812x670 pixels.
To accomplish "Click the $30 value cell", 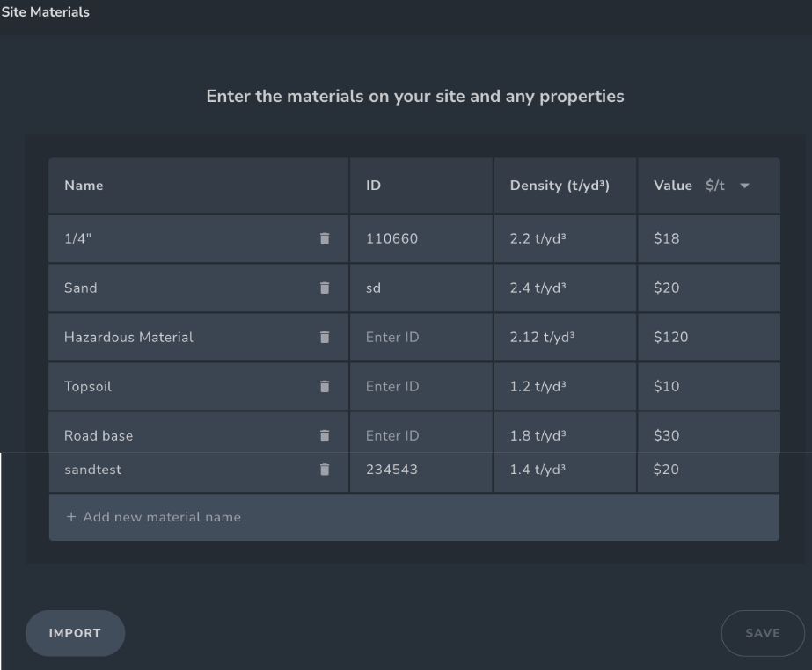I will point(709,433).
